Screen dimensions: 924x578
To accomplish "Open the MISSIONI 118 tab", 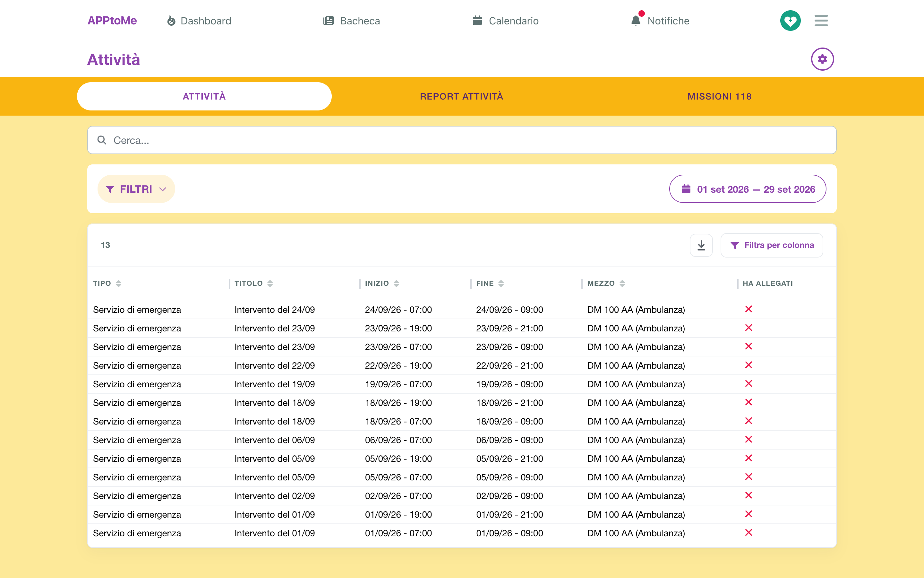I will coord(719,96).
